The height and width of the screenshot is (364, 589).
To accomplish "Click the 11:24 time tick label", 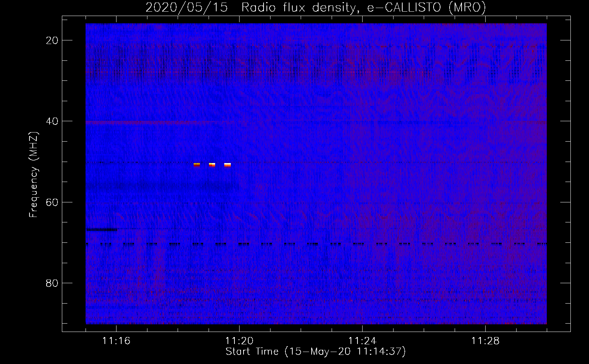I will point(362,341).
